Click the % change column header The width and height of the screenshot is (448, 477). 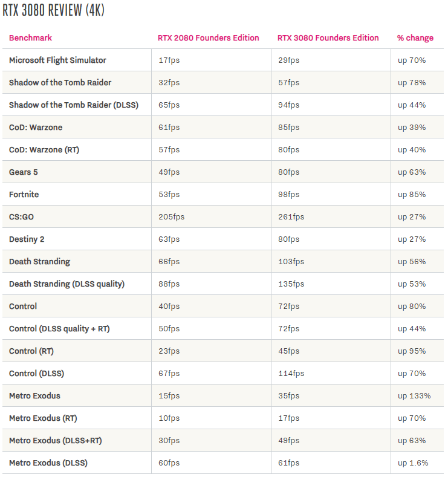(415, 37)
